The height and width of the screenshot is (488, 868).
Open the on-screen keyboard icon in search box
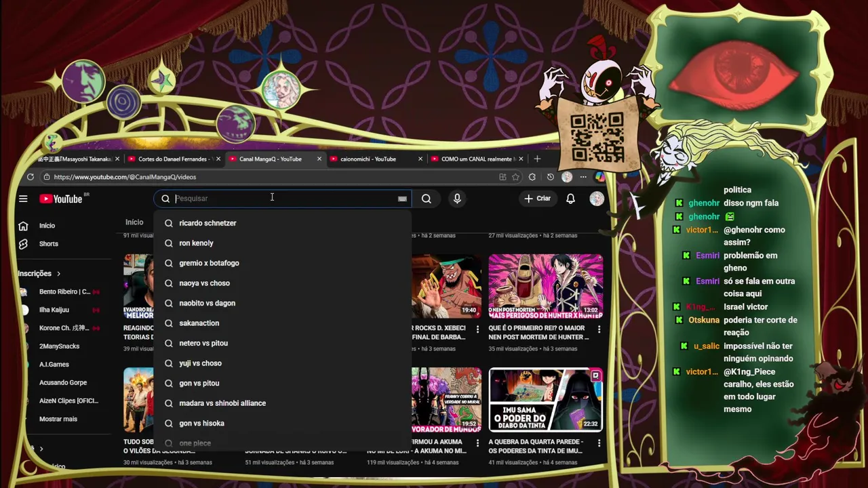402,199
